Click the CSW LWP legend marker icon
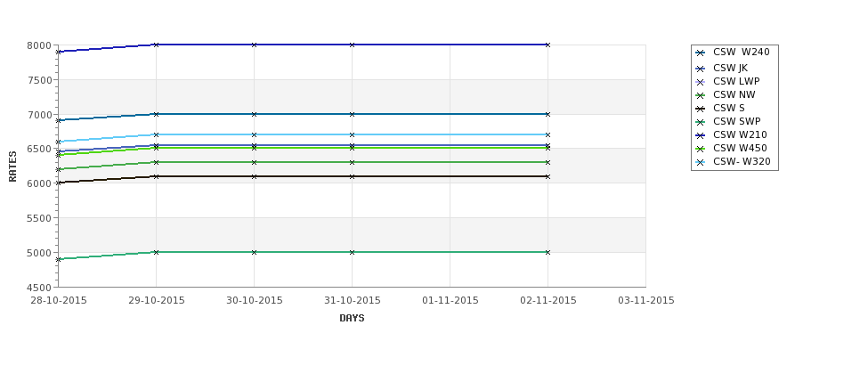This screenshot has width=868, height=382. [x=701, y=83]
